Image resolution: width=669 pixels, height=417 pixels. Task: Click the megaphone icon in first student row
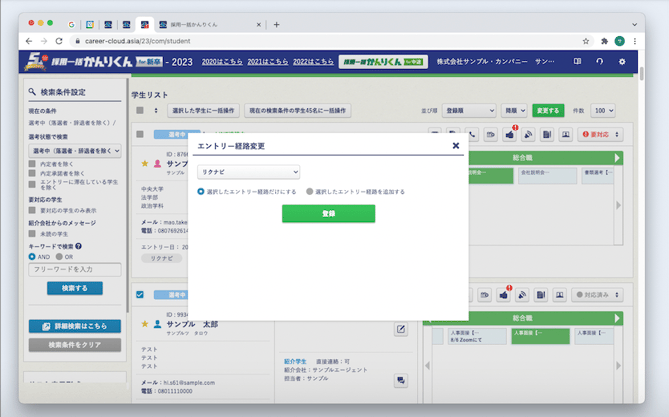point(528,134)
